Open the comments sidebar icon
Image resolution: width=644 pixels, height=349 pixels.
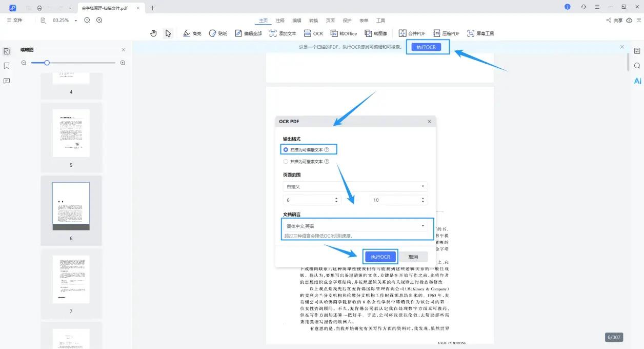(7, 81)
